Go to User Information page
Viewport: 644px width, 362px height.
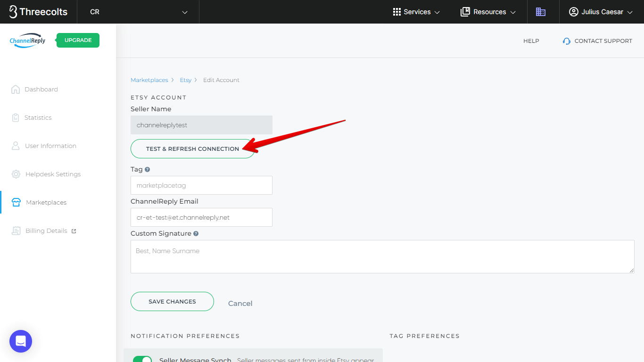pyautogui.click(x=50, y=146)
